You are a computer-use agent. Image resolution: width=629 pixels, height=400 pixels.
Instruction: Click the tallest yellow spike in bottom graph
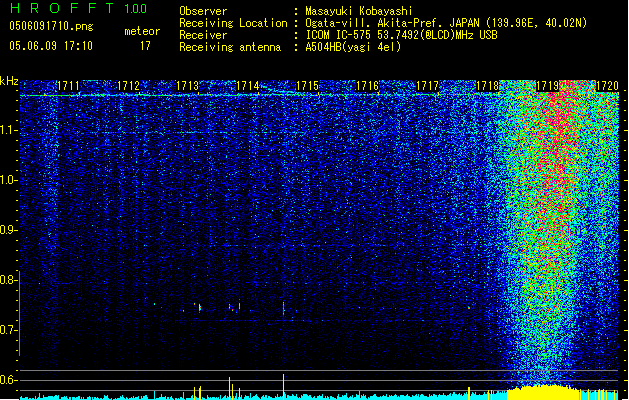tap(284, 386)
